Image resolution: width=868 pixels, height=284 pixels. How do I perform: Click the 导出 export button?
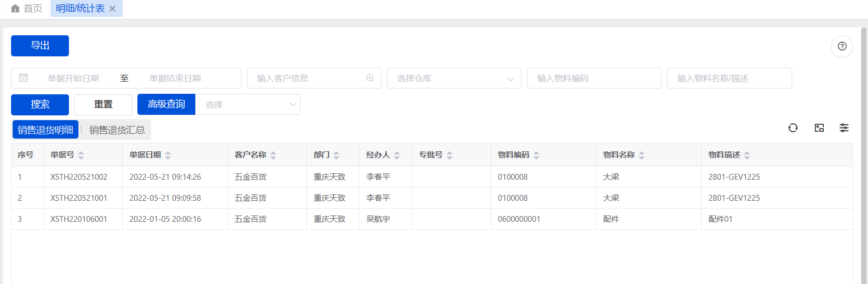(x=40, y=46)
